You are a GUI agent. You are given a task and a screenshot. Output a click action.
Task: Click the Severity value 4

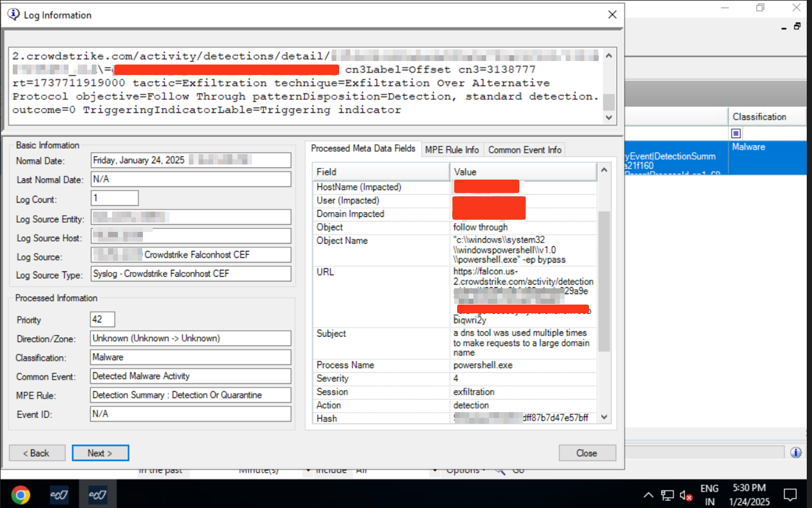[x=456, y=378]
